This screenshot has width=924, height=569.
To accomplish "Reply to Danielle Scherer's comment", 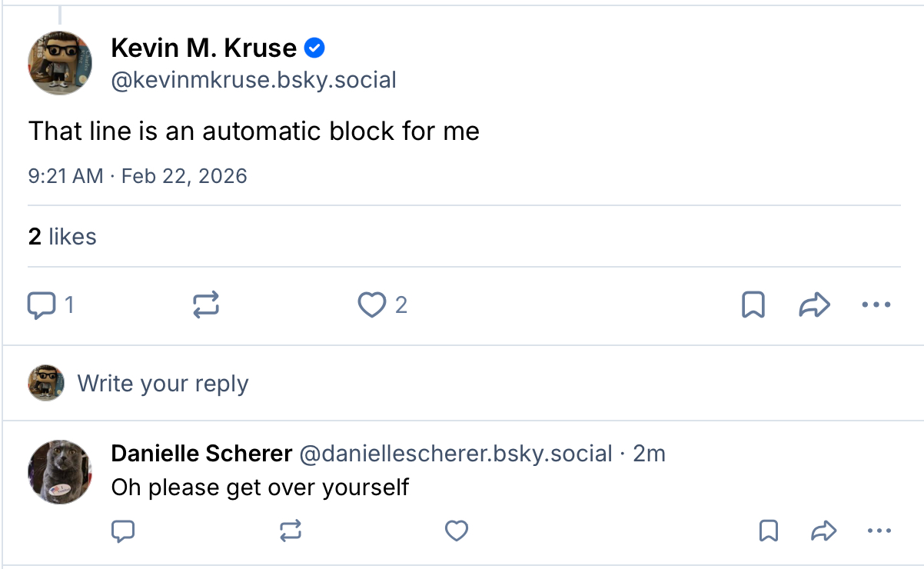I will point(124,531).
